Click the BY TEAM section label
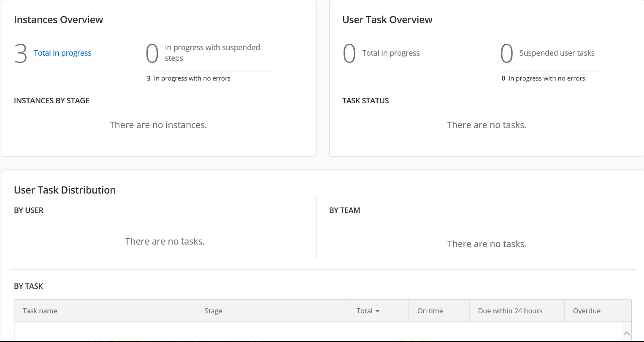Viewport: 644px width, 342px height. click(344, 210)
